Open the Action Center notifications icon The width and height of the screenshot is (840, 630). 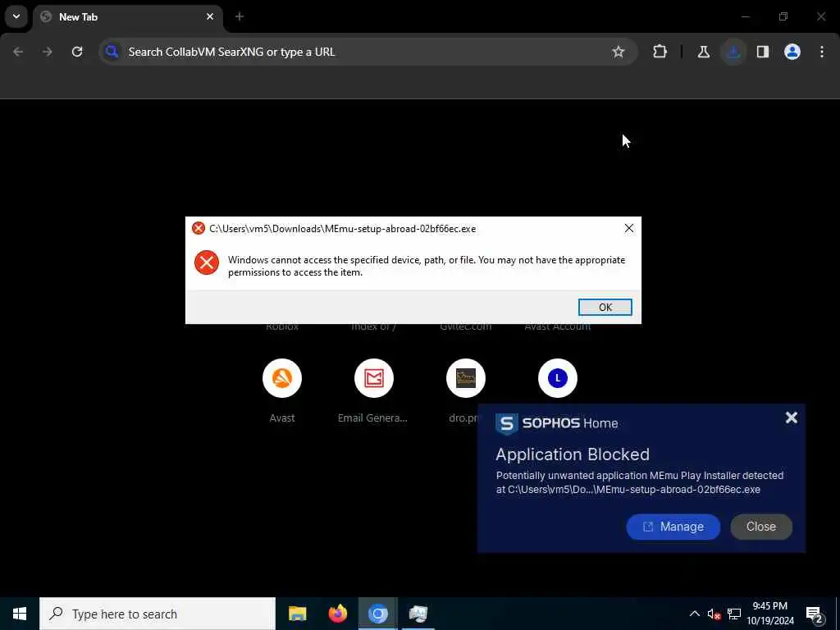[x=814, y=614]
